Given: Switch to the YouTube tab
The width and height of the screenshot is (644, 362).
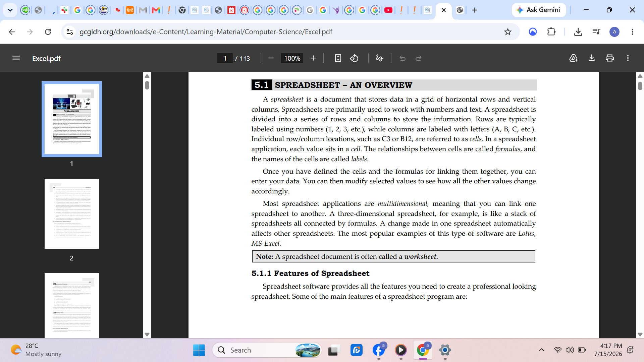Looking at the screenshot, I should [388, 10].
